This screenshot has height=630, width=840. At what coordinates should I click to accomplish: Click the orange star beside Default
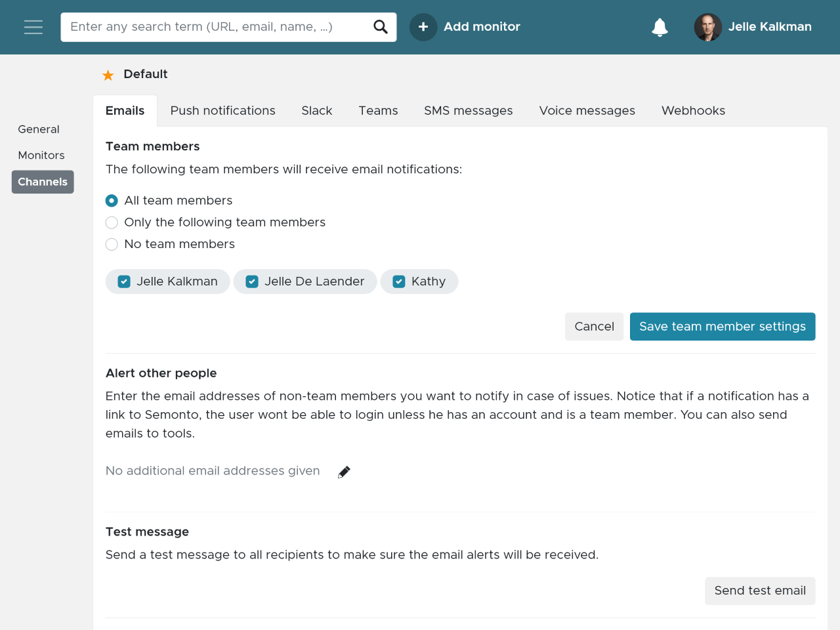tap(108, 75)
